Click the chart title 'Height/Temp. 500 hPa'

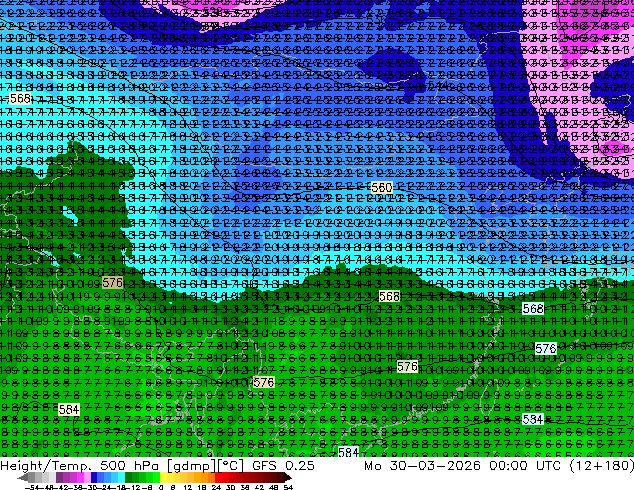coord(79,465)
